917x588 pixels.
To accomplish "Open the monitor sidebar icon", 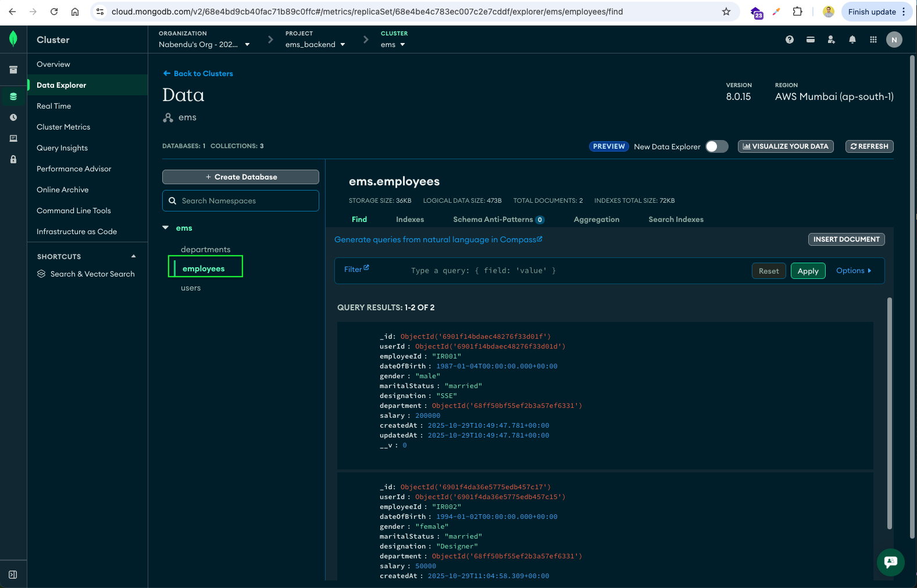I will tap(13, 138).
